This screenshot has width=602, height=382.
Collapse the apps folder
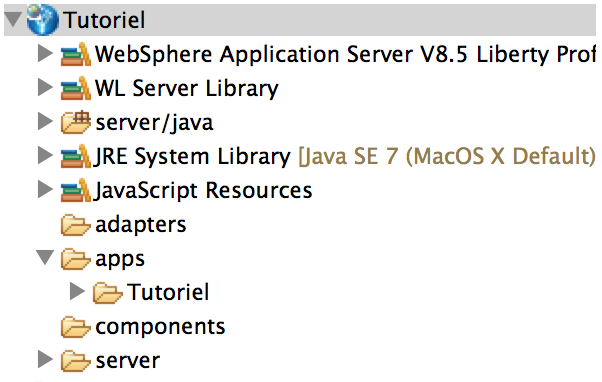(45, 258)
